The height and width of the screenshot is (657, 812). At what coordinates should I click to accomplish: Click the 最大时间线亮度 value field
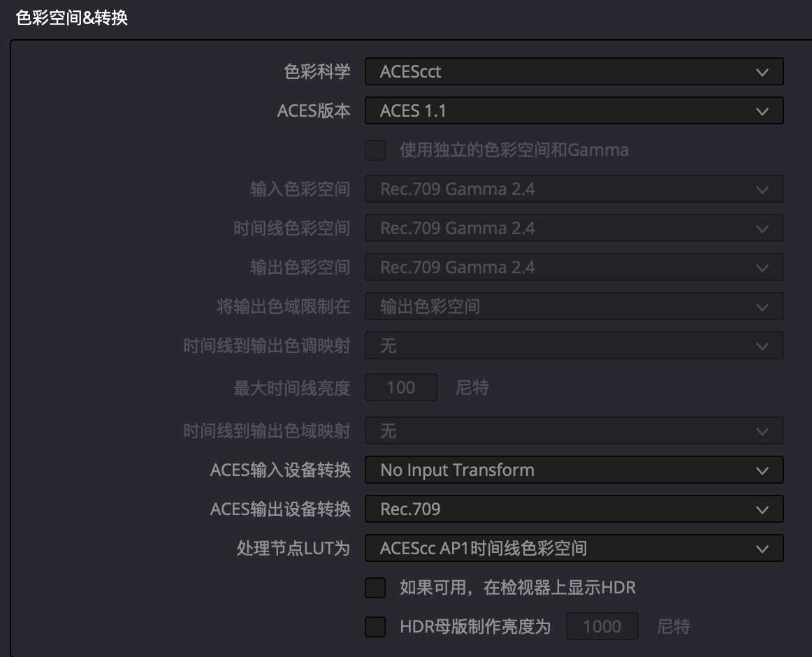tap(401, 388)
